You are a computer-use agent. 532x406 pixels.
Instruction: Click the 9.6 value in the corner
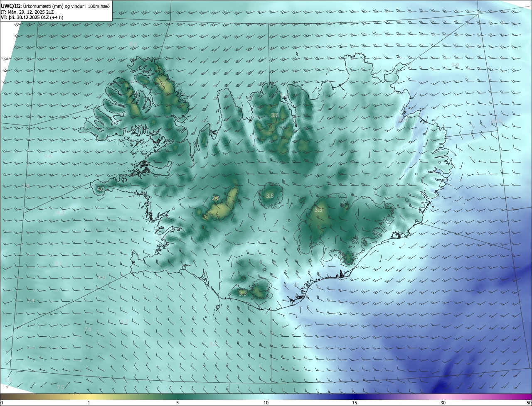point(8,380)
